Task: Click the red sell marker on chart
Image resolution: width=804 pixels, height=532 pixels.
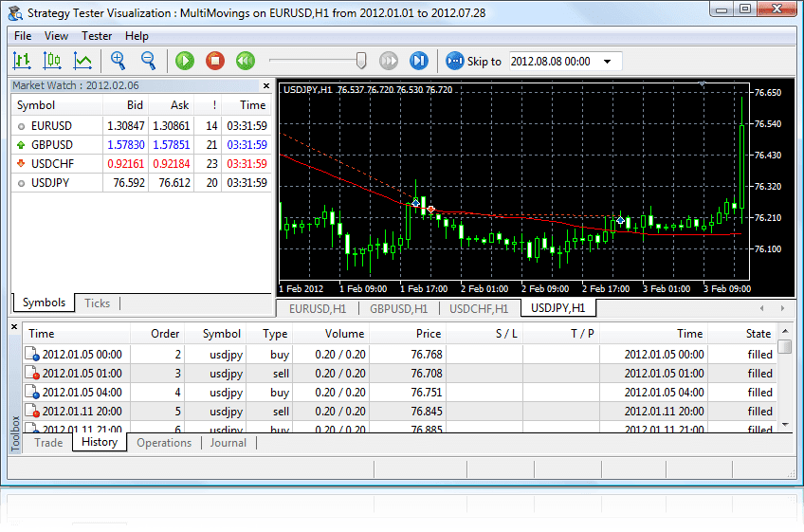Action: coord(430,210)
